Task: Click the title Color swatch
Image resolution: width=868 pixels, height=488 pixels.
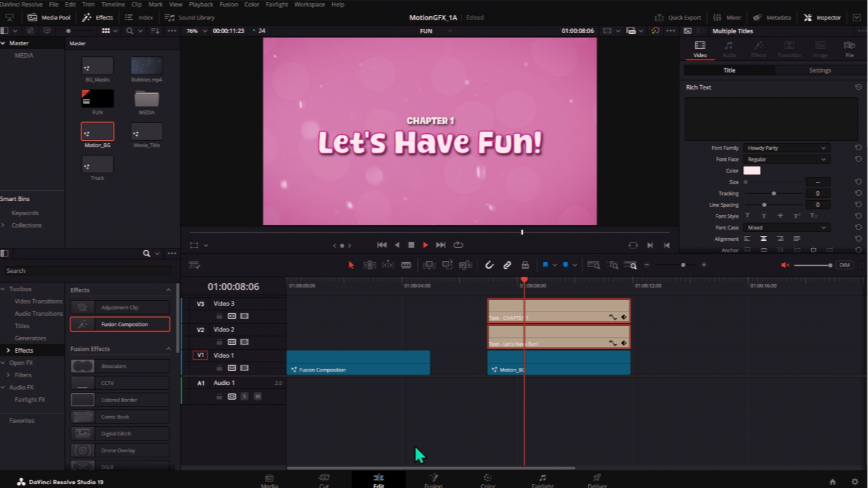Action: coord(752,171)
